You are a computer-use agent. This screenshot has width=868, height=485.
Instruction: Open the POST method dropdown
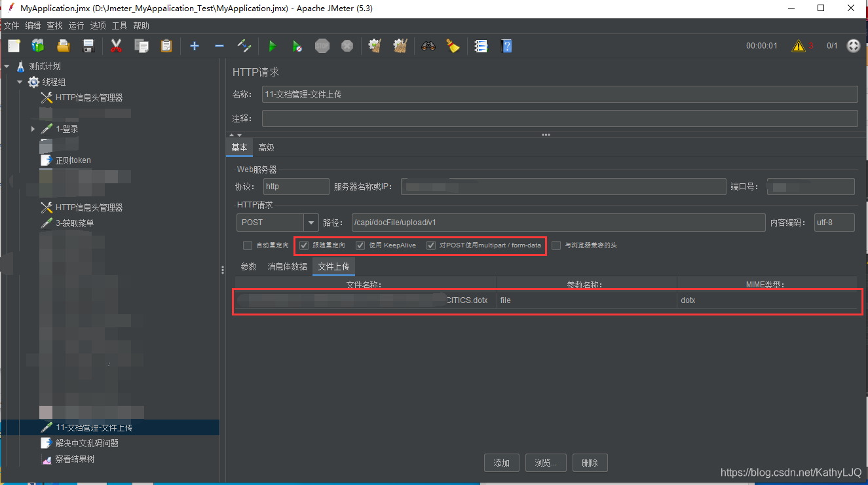(x=311, y=223)
